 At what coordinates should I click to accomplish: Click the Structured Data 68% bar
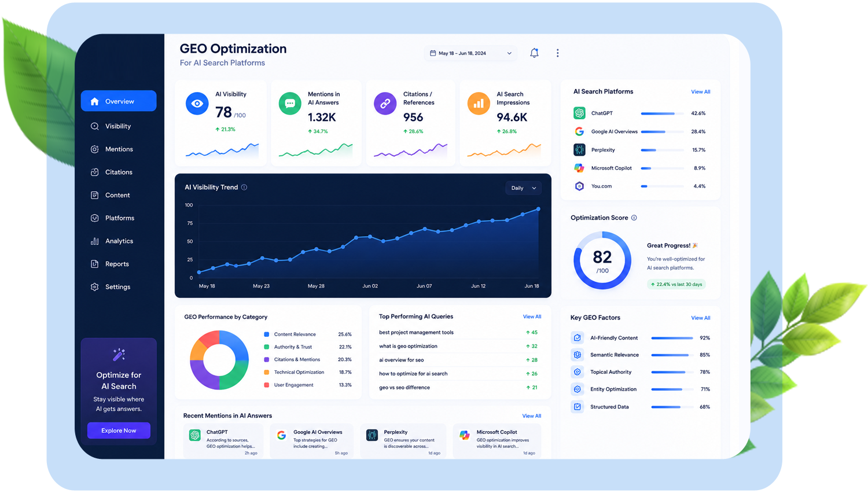click(x=672, y=407)
